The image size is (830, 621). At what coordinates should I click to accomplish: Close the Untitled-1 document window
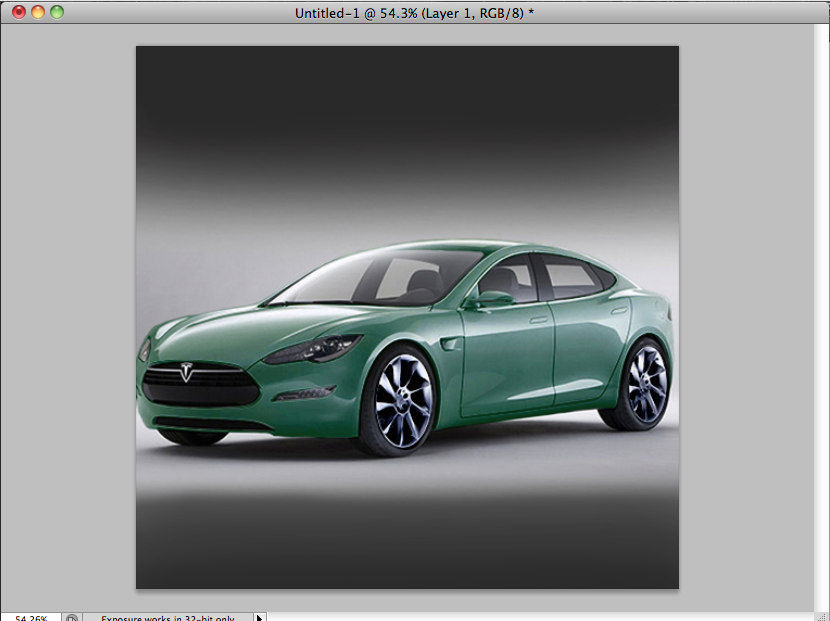(19, 12)
